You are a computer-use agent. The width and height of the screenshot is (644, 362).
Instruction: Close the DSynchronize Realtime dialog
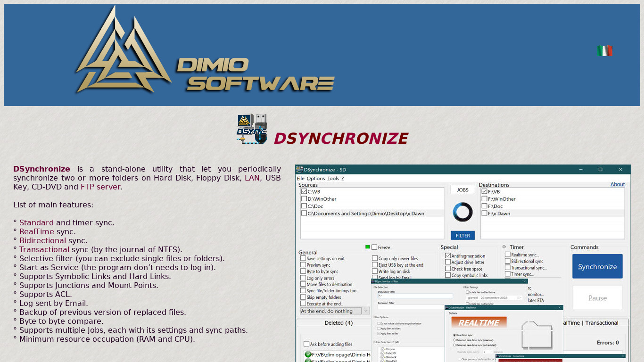click(x=560, y=307)
